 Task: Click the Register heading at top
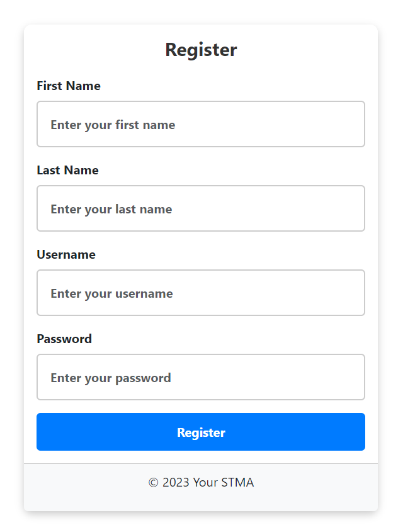(x=201, y=50)
